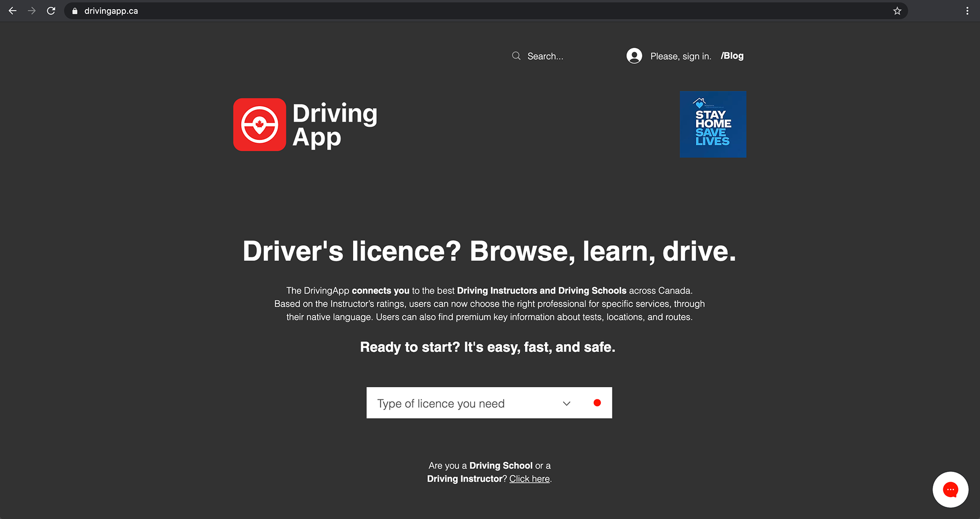Screen dimensions: 980x519
Task: Click the 'Ready to start? It's easy, fast, and safe.' text
Action: [487, 347]
